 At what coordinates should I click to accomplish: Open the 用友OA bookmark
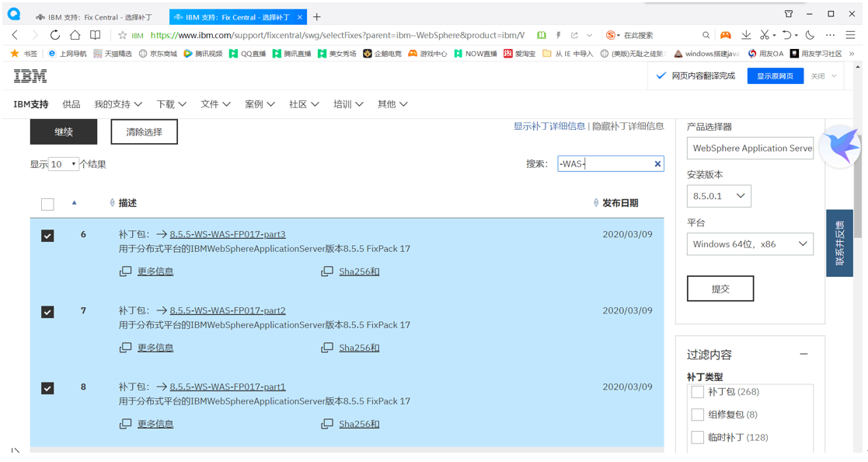point(766,54)
